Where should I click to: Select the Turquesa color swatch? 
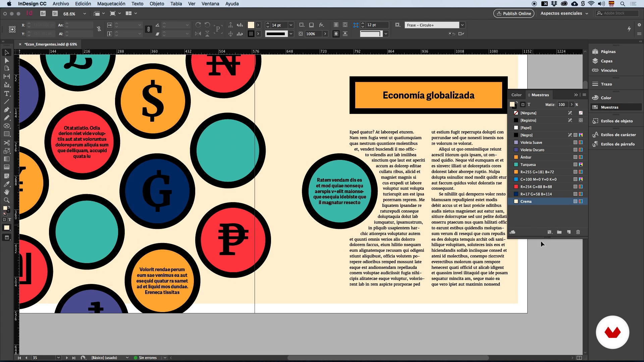pos(528,165)
